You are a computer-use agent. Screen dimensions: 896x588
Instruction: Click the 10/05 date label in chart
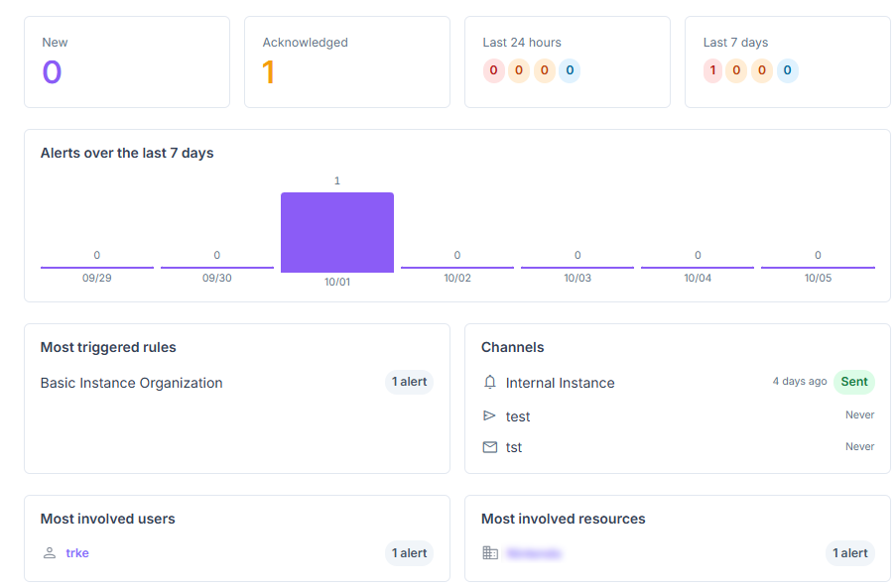(818, 278)
